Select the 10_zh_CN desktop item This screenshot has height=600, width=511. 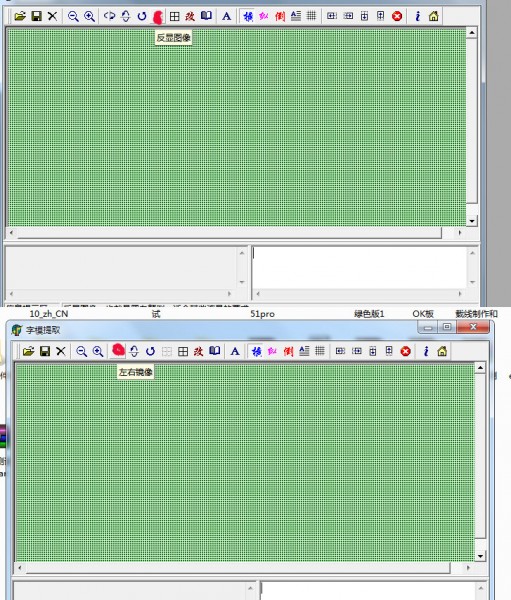coord(49,314)
